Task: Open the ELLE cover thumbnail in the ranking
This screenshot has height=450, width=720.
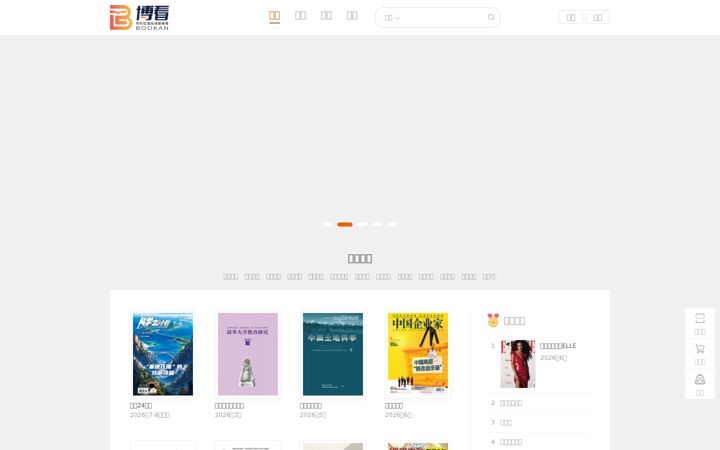Action: 518,364
